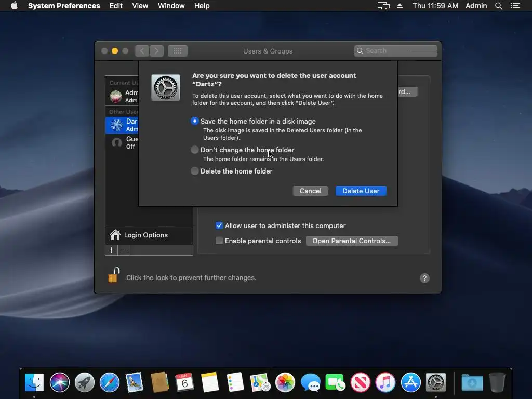Open System Preferences gear in the Dock
The width and height of the screenshot is (532, 399).
point(436,382)
